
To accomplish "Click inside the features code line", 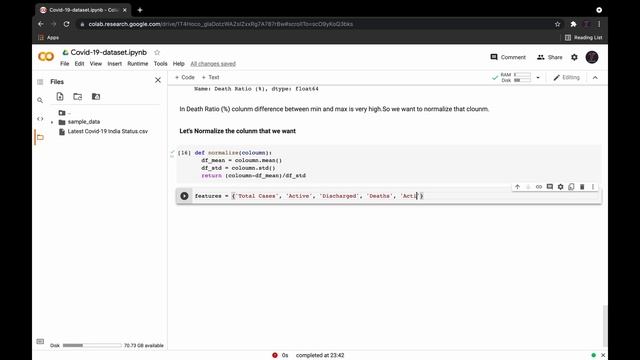I will coord(309,196).
